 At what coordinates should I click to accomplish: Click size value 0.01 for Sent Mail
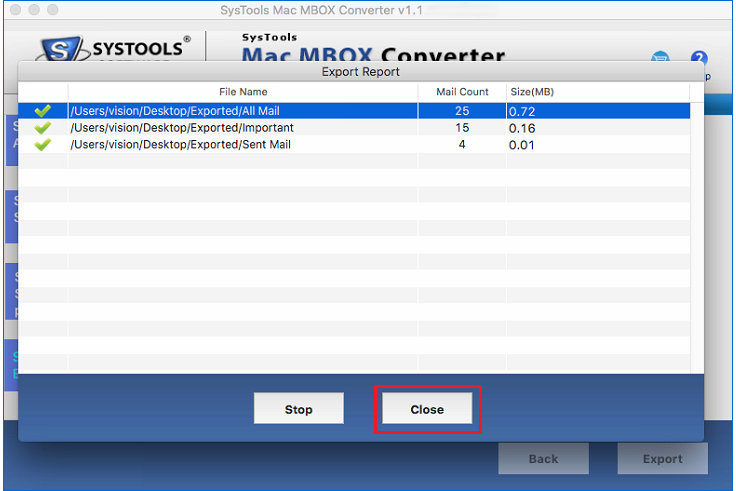522,145
